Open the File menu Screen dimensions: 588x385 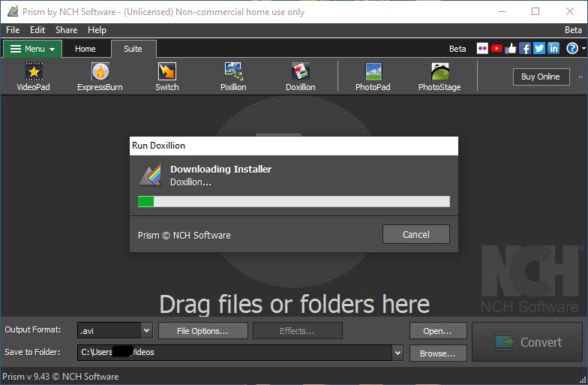pyautogui.click(x=13, y=30)
